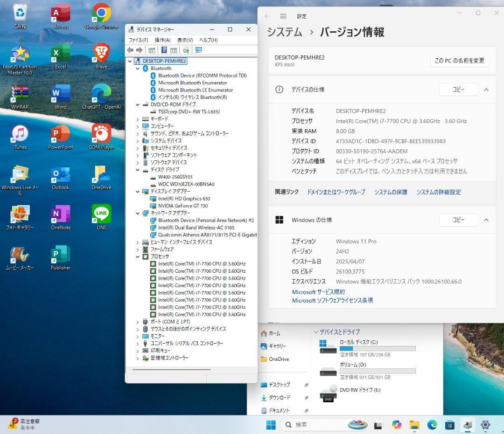Open the システムの保護 link in Settings

pos(391,192)
